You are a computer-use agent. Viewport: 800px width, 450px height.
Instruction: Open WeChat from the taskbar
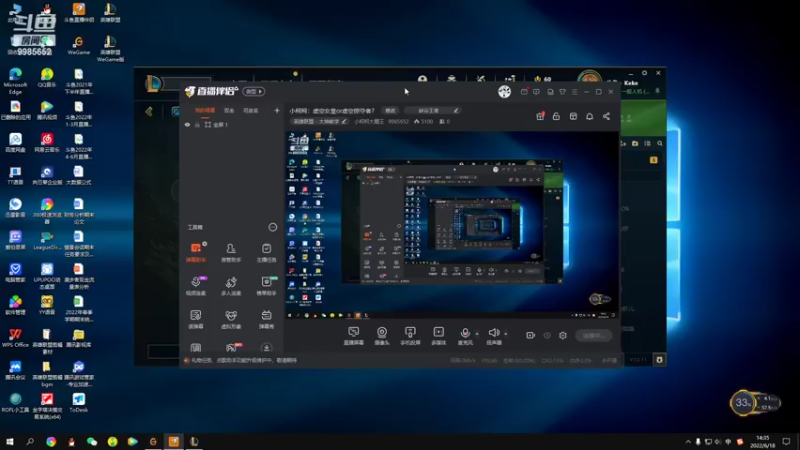92,441
